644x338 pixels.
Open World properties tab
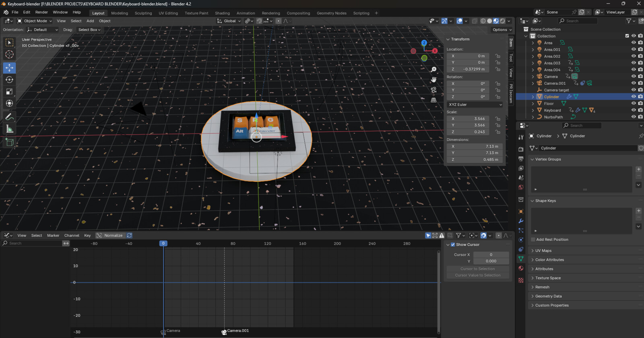tap(521, 187)
